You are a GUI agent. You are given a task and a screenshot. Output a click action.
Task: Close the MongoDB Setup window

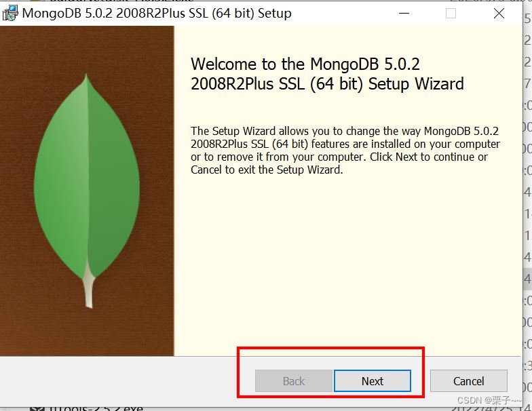point(499,14)
